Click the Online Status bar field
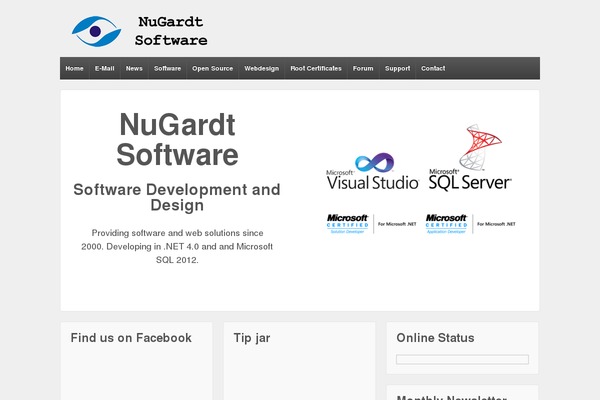The image size is (600, 400). pos(462,359)
